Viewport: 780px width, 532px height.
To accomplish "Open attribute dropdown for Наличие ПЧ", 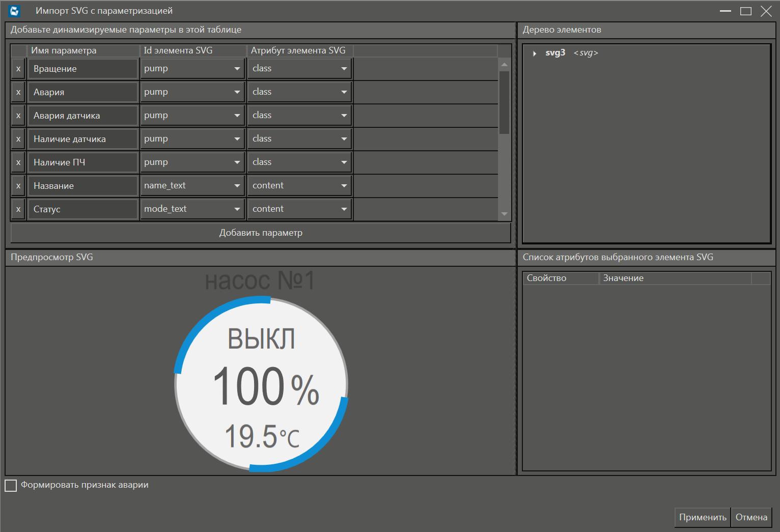I will [x=299, y=162].
